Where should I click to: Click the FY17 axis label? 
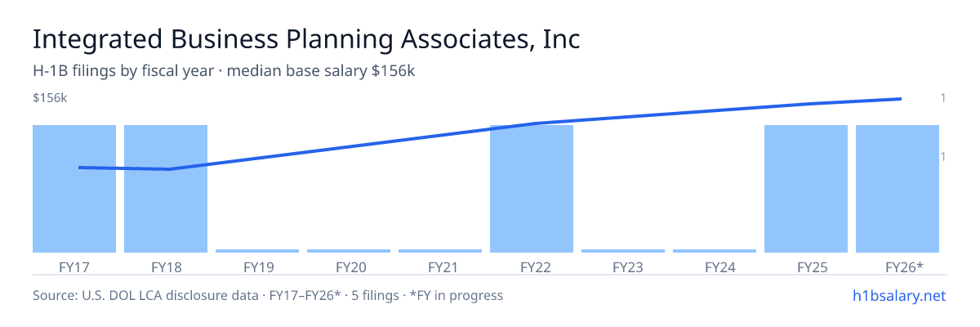[x=74, y=267]
